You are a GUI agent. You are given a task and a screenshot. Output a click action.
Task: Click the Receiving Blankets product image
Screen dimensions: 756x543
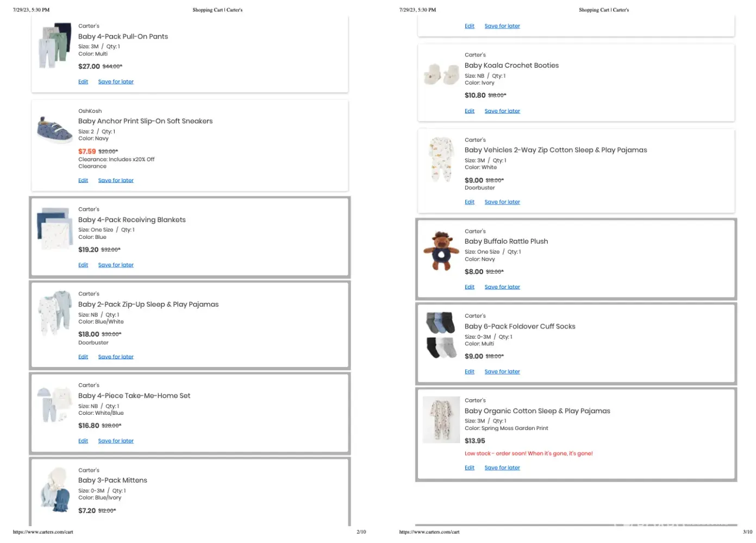pos(55,228)
